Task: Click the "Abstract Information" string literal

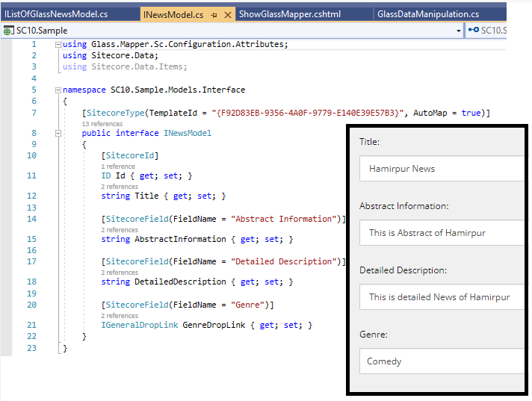Action: (x=283, y=219)
